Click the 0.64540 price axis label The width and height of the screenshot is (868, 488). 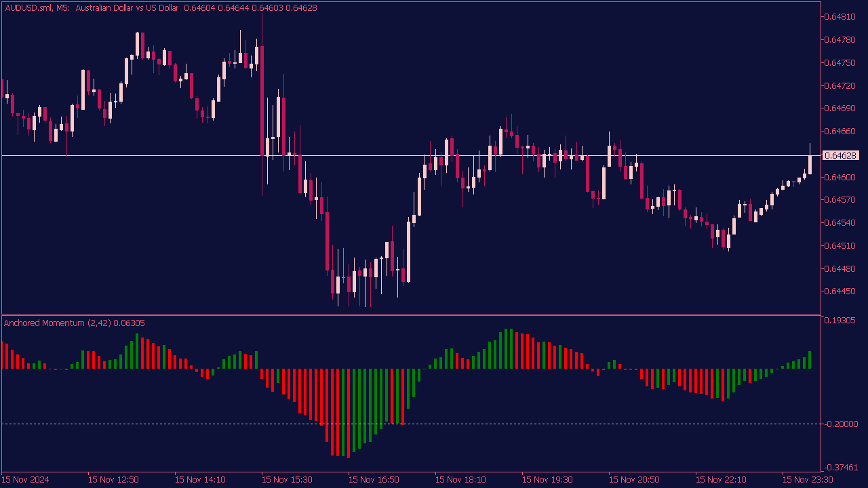click(840, 222)
